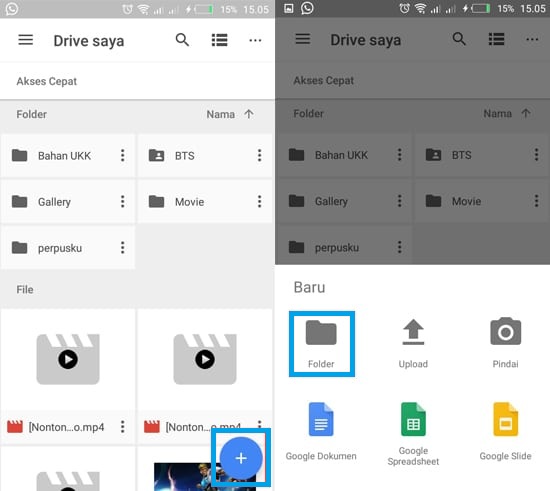
Task: Choose Upload in Baru sheet
Action: click(413, 344)
